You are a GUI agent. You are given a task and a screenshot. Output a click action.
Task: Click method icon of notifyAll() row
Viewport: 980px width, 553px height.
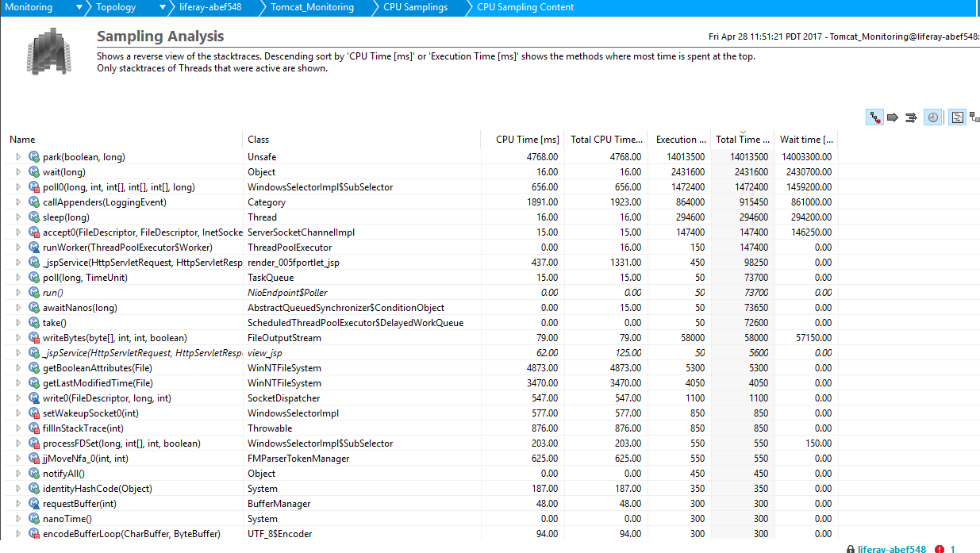click(x=34, y=474)
